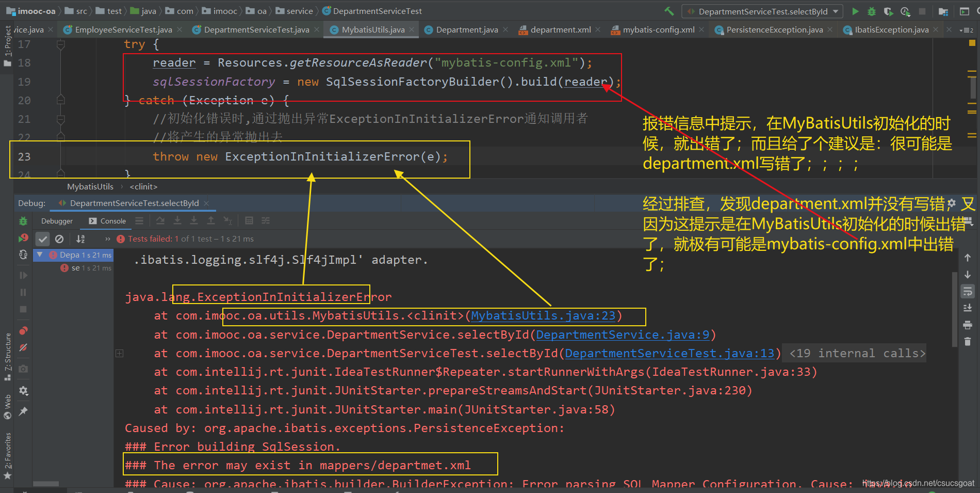This screenshot has height=493, width=980.
Task: Collapse the try block fold arrow
Action: (61, 44)
